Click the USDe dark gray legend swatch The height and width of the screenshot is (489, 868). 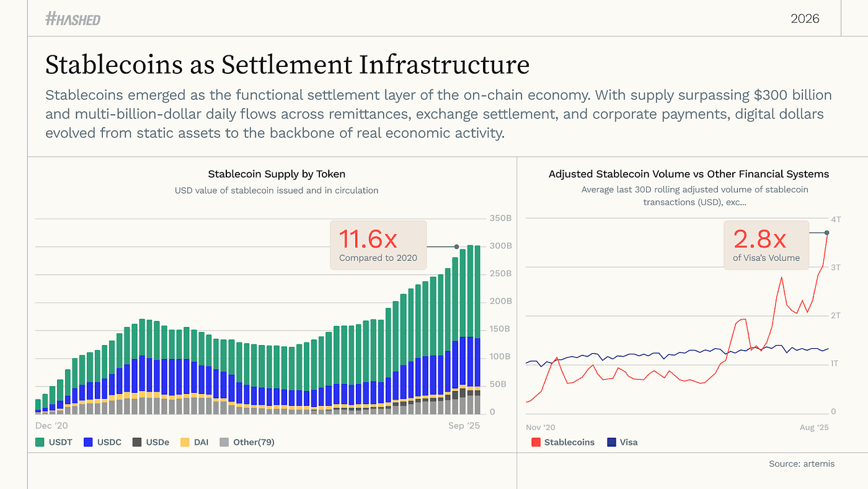(136, 442)
